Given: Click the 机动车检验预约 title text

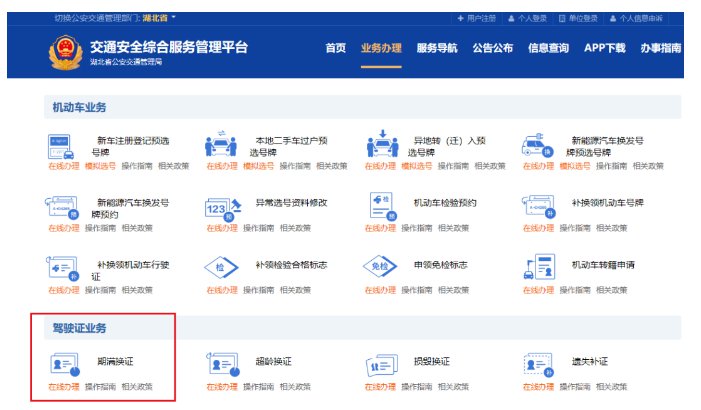Looking at the screenshot, I should coord(445,203).
